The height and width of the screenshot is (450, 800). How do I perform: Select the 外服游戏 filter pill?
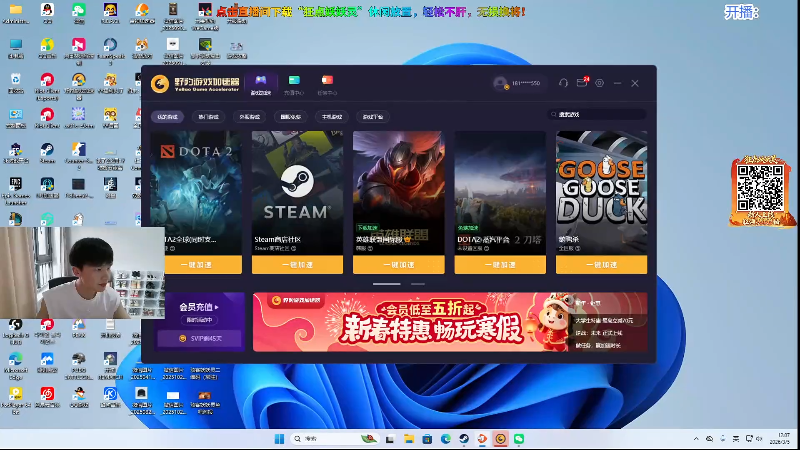[249, 117]
